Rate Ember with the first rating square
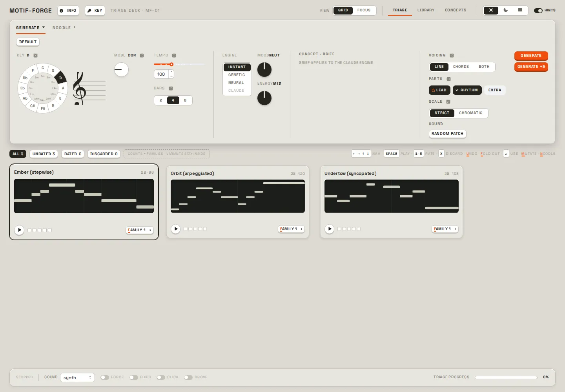 click(x=29, y=230)
